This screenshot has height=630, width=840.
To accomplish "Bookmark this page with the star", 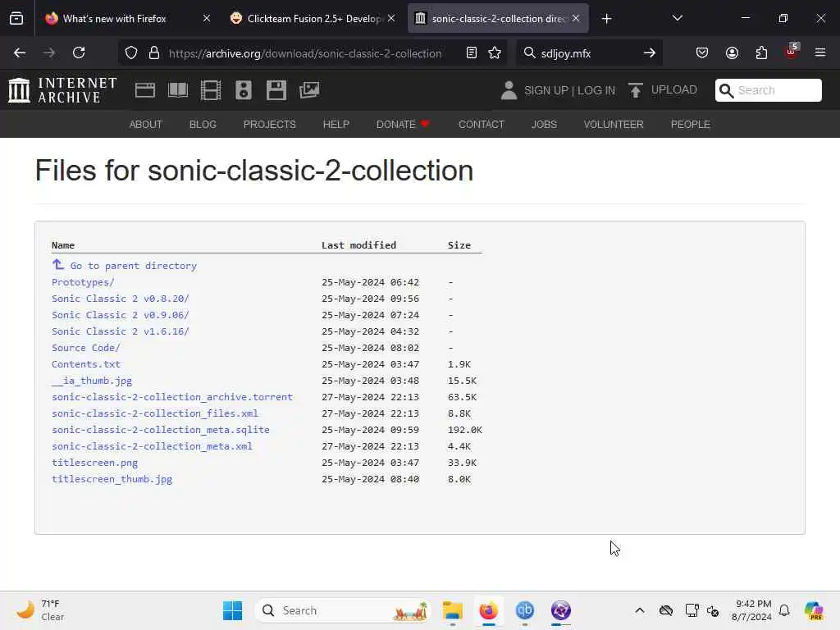I will coord(495,52).
